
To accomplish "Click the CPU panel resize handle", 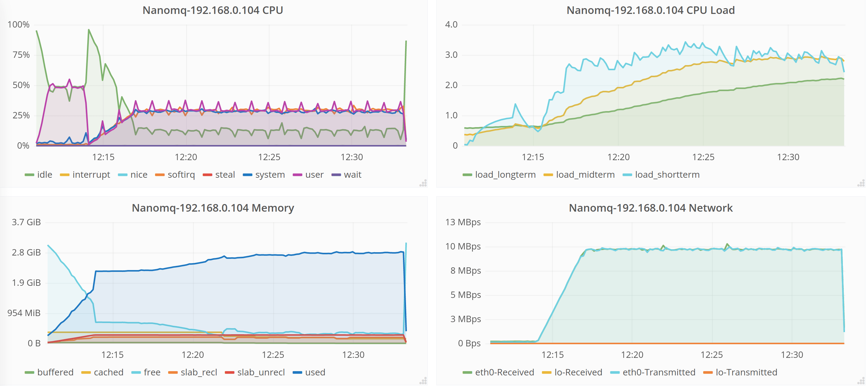I will (x=423, y=183).
